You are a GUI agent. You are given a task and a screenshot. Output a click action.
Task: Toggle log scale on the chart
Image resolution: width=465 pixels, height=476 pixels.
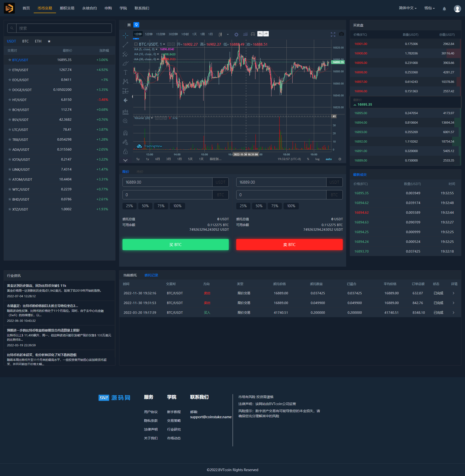(x=317, y=159)
